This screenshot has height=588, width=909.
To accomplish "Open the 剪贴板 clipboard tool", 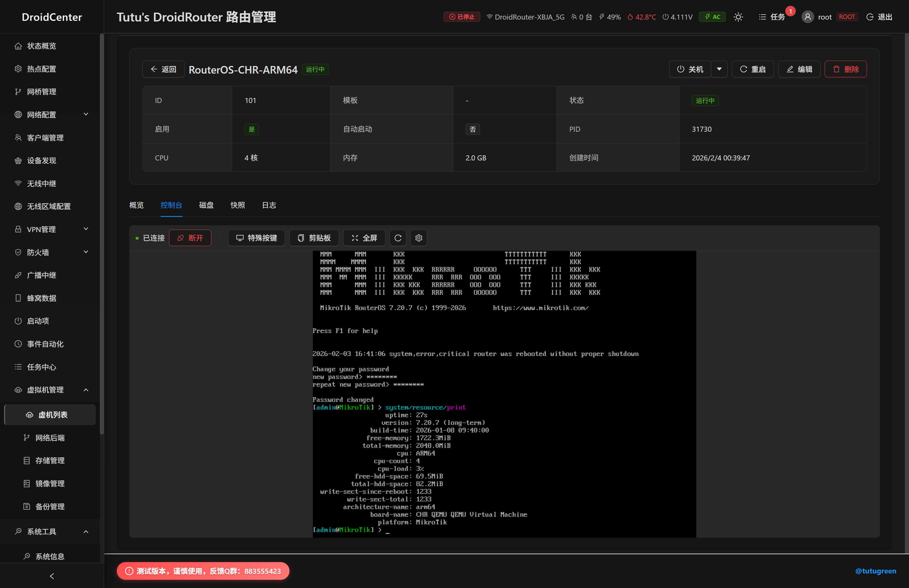I will point(314,238).
